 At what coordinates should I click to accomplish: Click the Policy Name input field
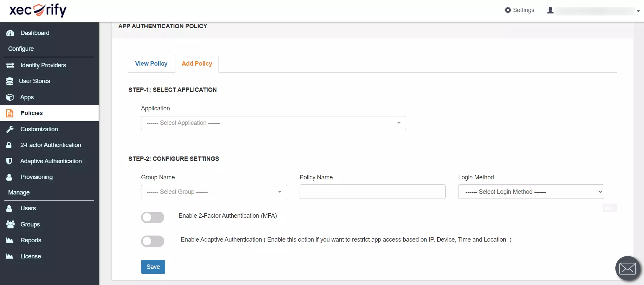373,191
